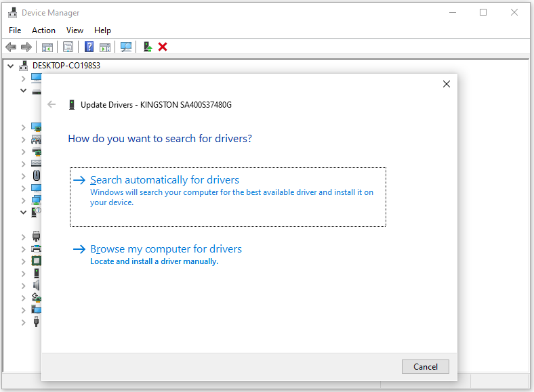Expand the chevron beside the display adapter icon
This screenshot has width=534, height=392.
pos(23,127)
